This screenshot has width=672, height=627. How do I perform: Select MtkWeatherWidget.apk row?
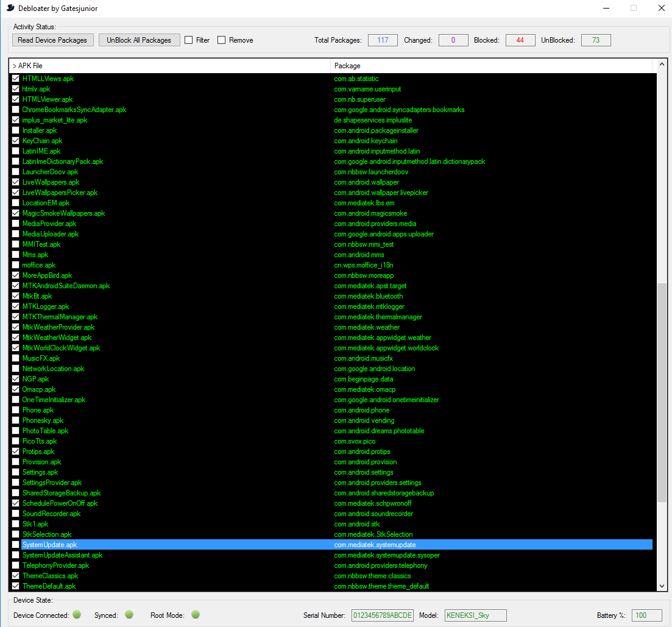click(x=331, y=338)
